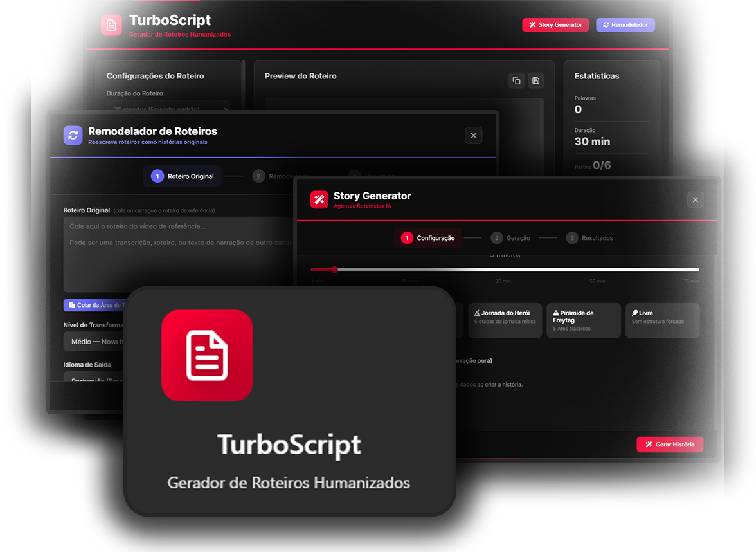Select the Pirâmide de Freytag structure

pos(583,320)
